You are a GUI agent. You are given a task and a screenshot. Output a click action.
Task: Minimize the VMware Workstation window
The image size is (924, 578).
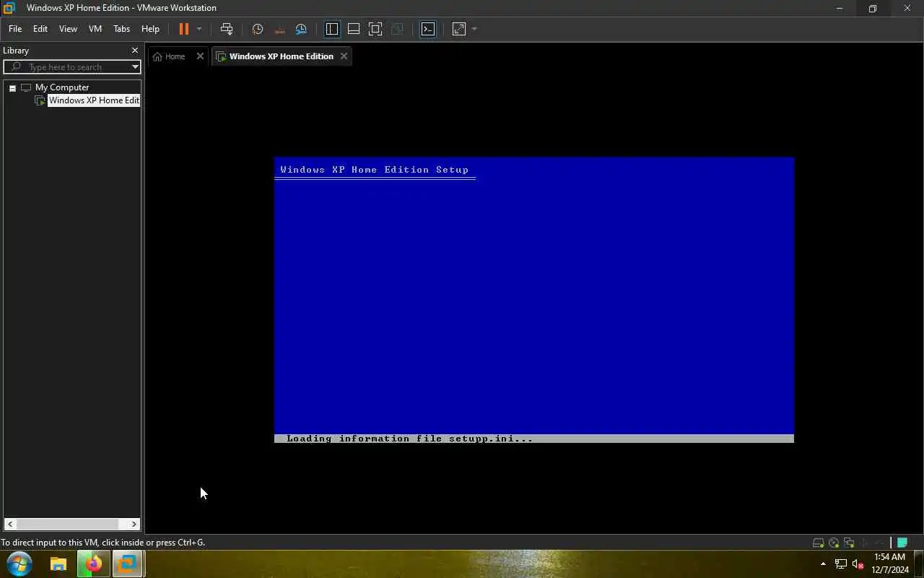click(839, 8)
